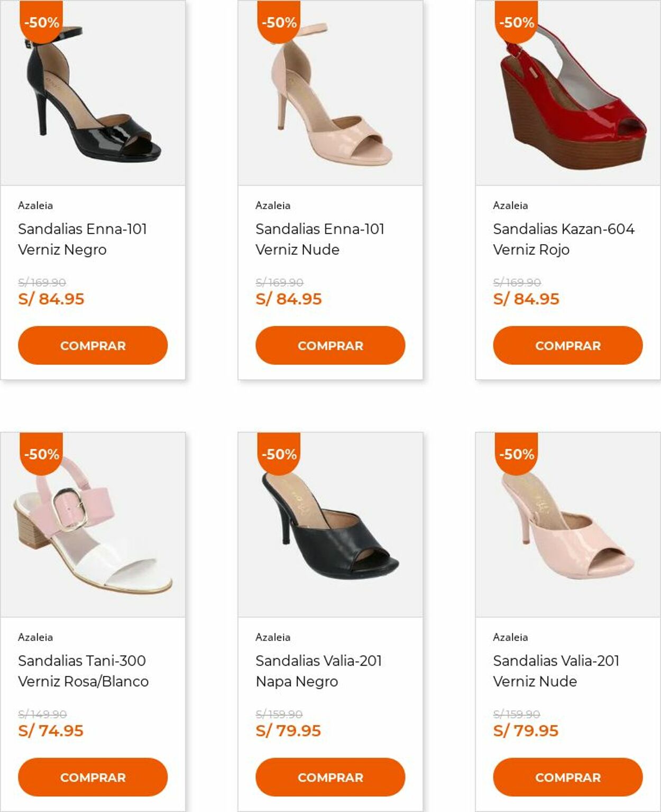Buy the Valia-201 Verniz Nude sandals

point(568,777)
